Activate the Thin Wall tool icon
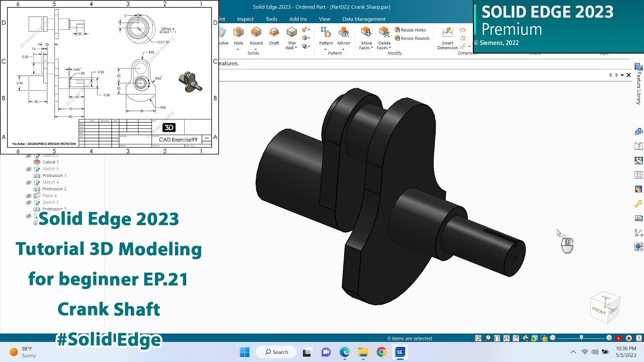 pos(292,33)
